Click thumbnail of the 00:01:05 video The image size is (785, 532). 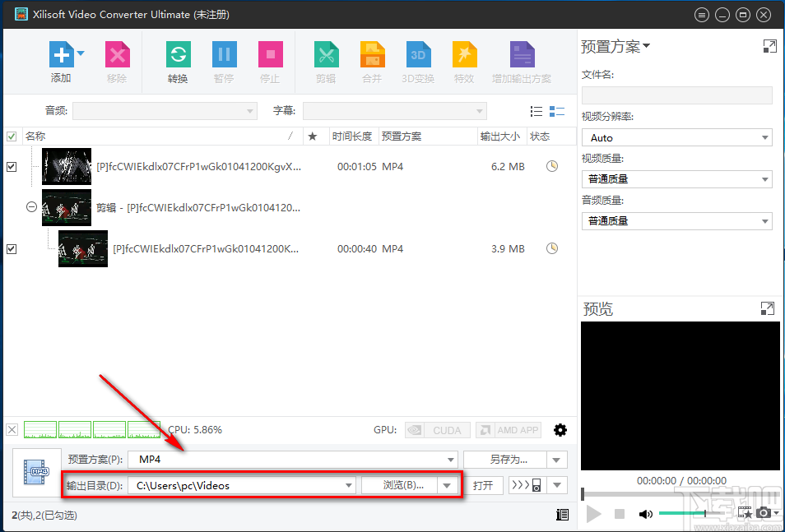point(67,167)
